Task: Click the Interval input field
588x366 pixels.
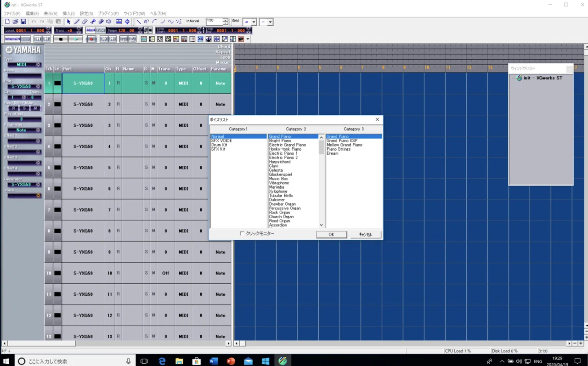Action: (x=214, y=22)
